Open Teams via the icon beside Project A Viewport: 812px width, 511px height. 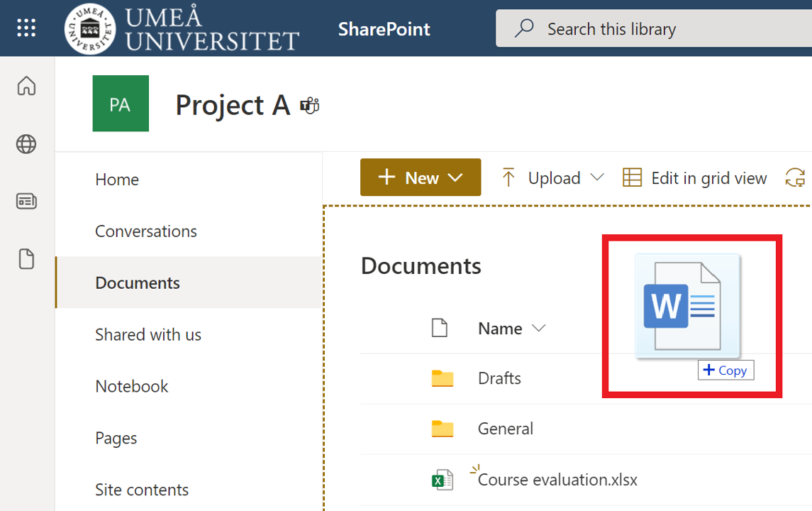(x=308, y=104)
